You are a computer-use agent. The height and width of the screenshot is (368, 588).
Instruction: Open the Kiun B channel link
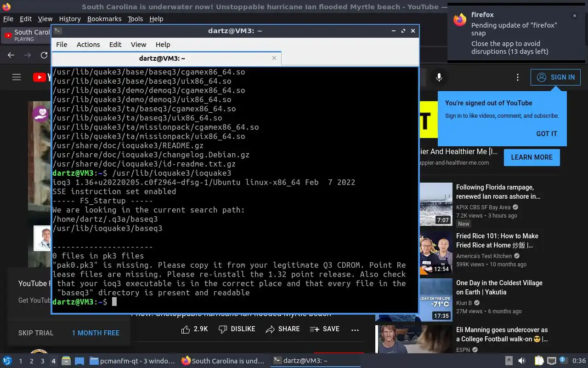point(464,303)
